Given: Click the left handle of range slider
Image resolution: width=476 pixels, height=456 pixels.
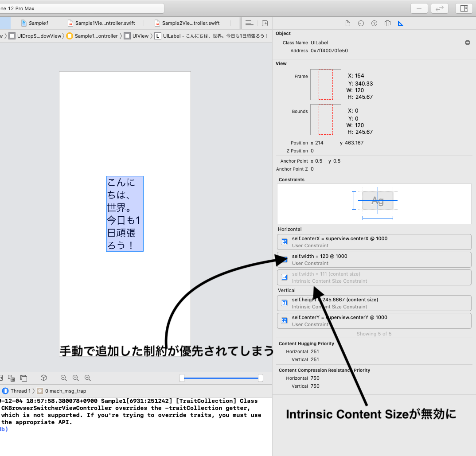Looking at the screenshot, I should pos(182,378).
